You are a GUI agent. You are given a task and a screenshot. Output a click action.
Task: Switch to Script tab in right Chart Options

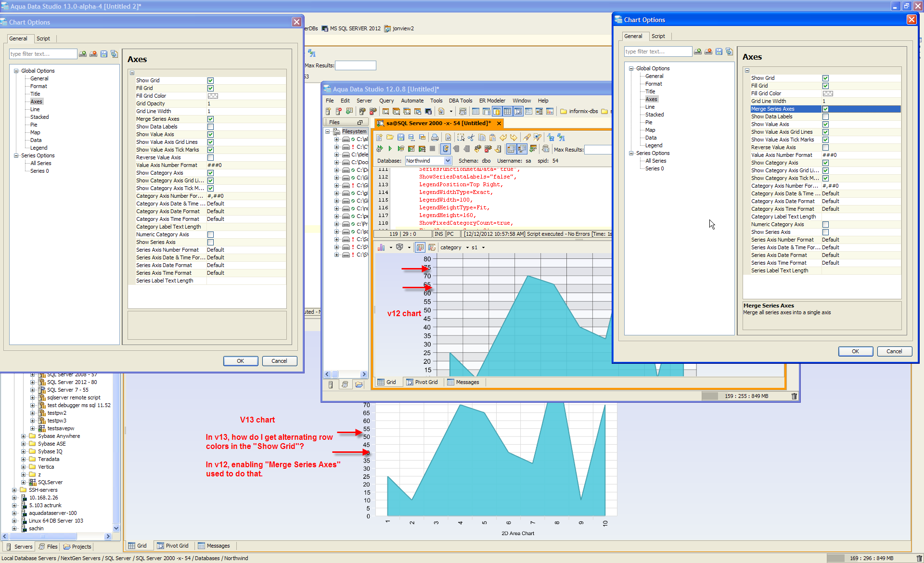coord(658,36)
